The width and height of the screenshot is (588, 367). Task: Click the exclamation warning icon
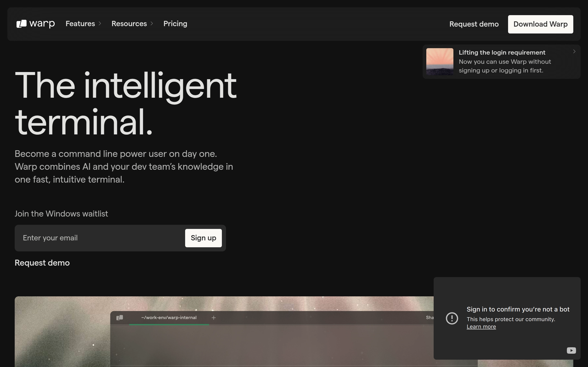(x=452, y=318)
